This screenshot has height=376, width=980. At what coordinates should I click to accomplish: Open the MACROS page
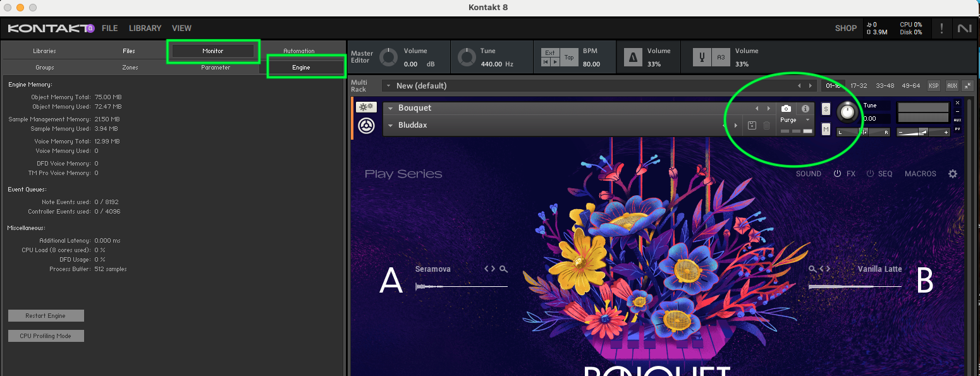[921, 173]
